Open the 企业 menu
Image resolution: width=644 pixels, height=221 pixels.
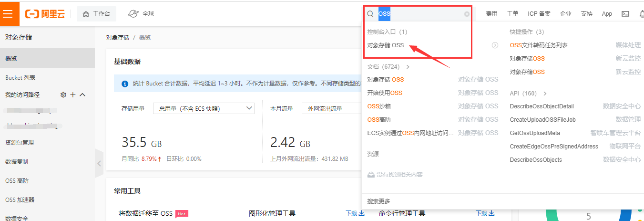click(566, 14)
